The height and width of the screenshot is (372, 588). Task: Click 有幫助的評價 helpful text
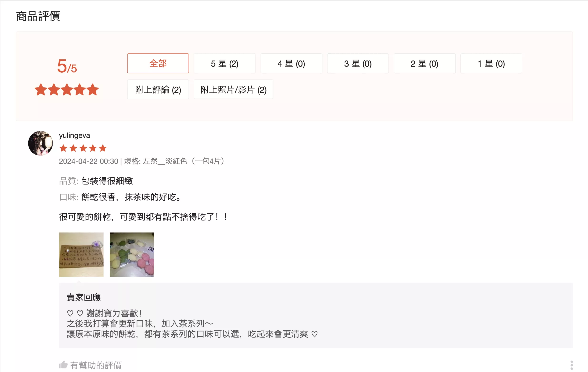(96, 365)
